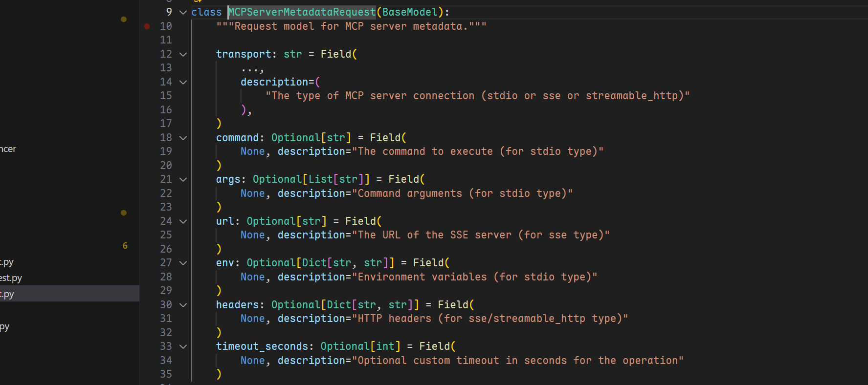Open the sparkle code action above line 9
This screenshot has width=868, height=385.
[x=198, y=1]
